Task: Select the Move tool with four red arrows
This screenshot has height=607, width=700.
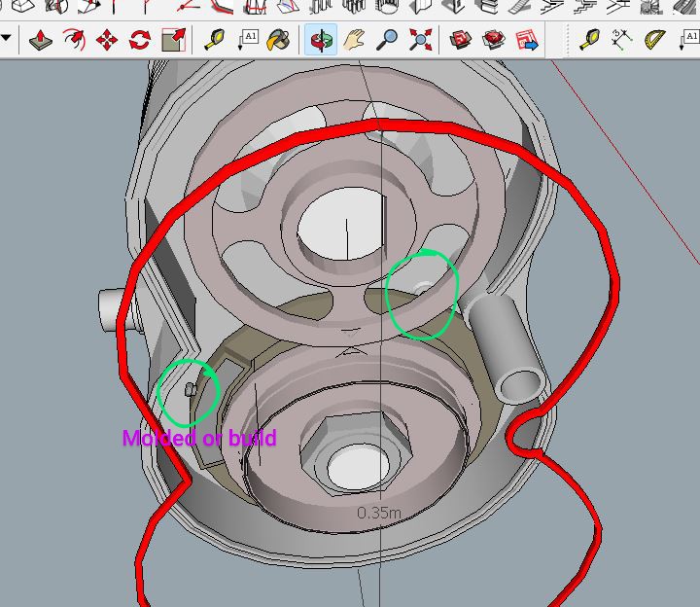Action: point(107,40)
